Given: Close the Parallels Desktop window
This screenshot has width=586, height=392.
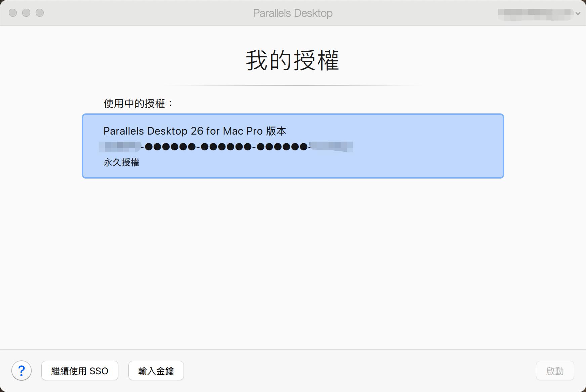Looking at the screenshot, I should (13, 13).
